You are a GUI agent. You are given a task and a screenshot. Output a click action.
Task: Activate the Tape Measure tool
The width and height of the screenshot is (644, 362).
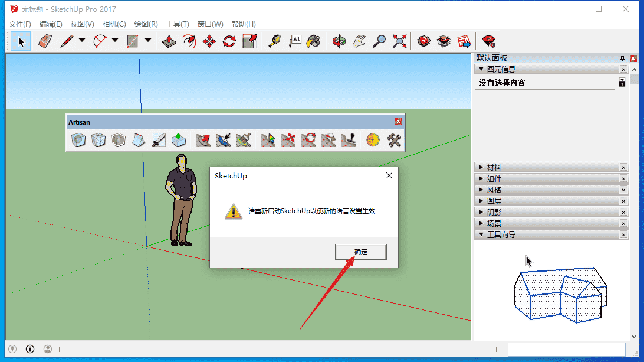tap(274, 41)
